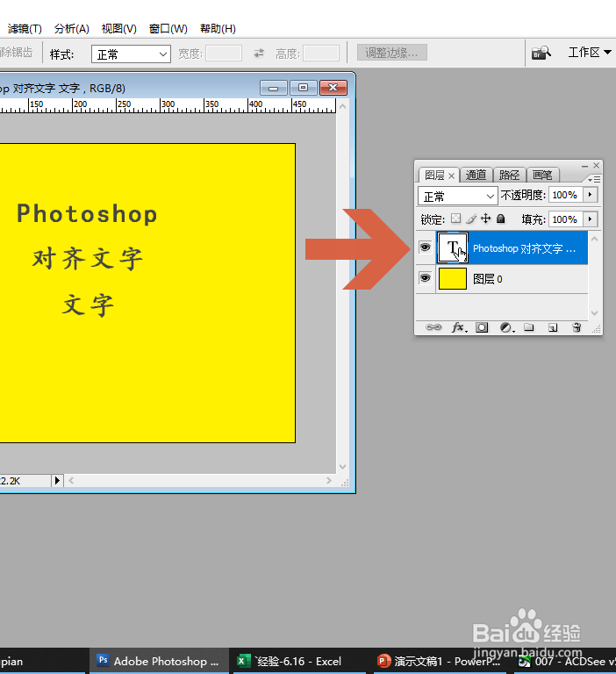The height and width of the screenshot is (674, 616).
Task: Close the document window
Action: coord(333,88)
